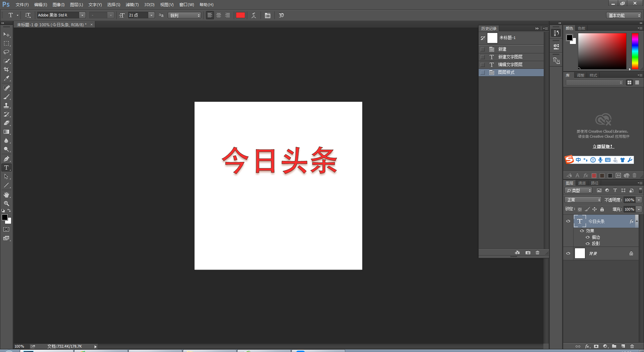644x352 pixels.
Task: Open the 基本功能 workspace dropdown
Action: click(x=624, y=15)
